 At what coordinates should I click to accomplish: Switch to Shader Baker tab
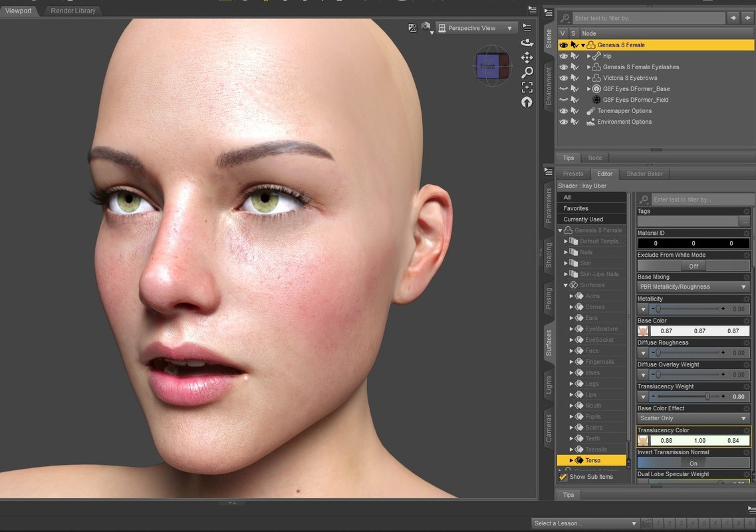click(644, 174)
